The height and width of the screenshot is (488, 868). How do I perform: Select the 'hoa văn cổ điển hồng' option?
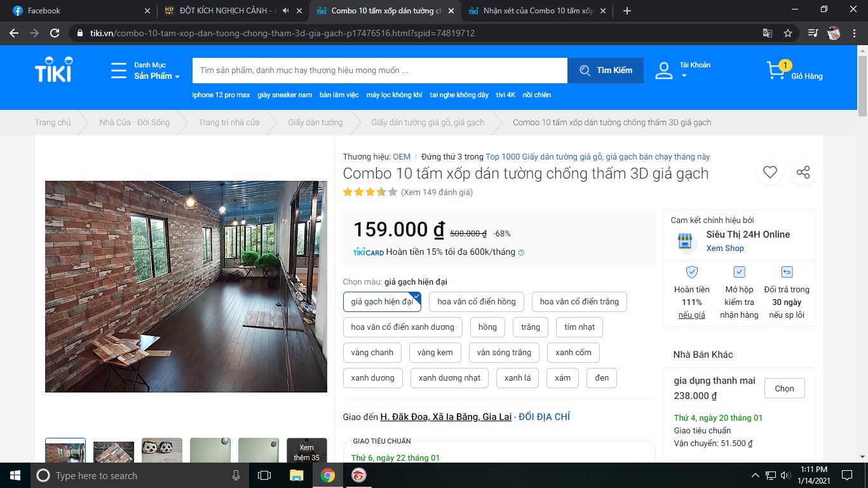point(476,301)
